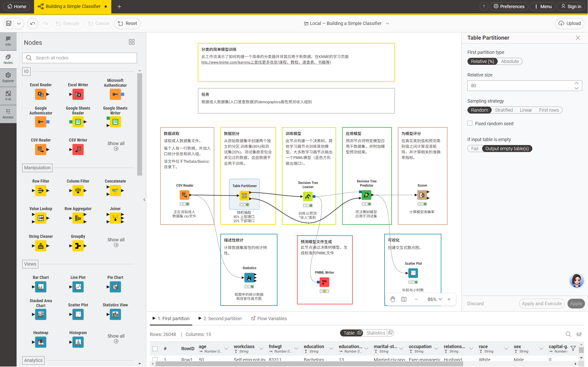The image size is (588, 367).
Task: Click the Pie Chart node icon
Action: (115, 287)
